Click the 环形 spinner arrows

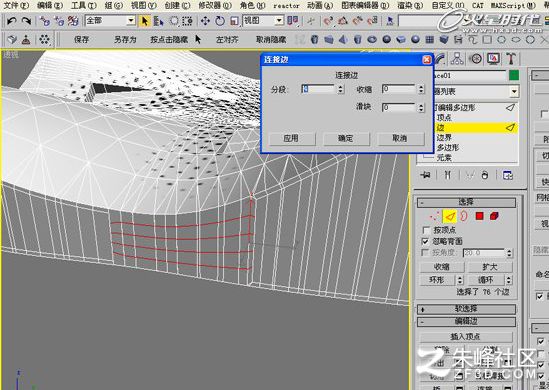pos(460,280)
